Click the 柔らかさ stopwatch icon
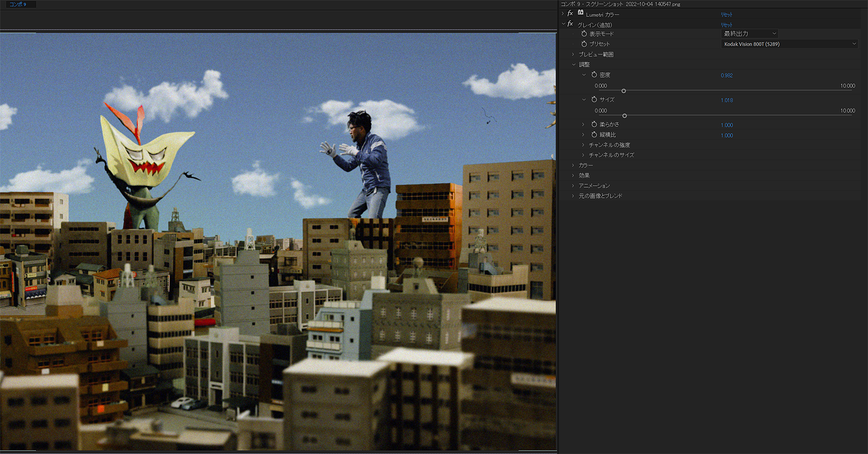The image size is (868, 454). 594,124
